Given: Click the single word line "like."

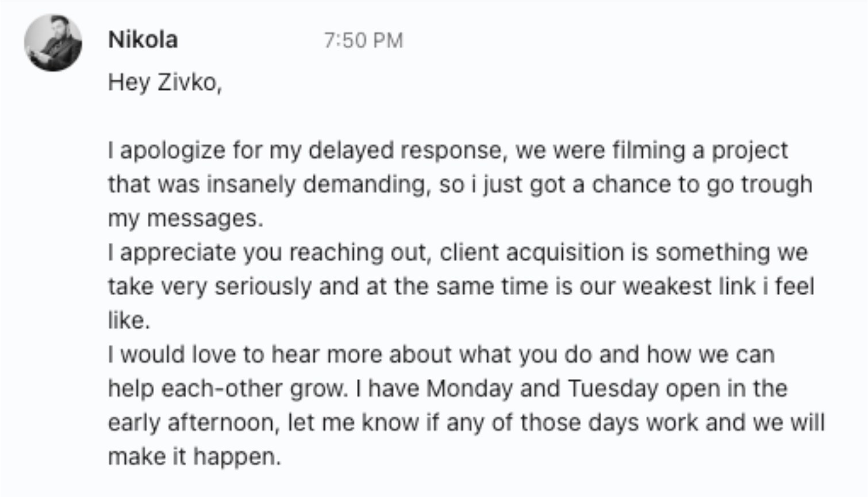Looking at the screenshot, I should pyautogui.click(x=129, y=320).
